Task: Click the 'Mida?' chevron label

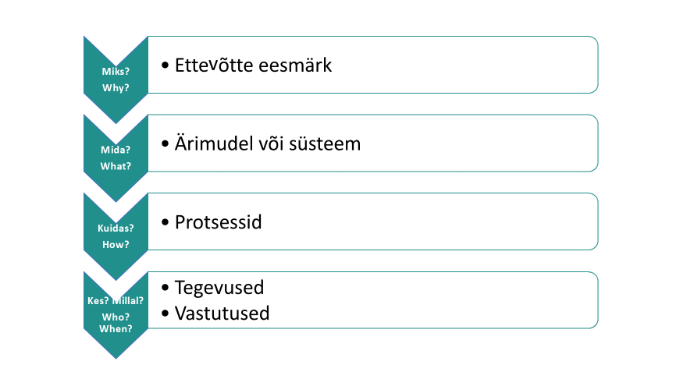Action: [115, 150]
